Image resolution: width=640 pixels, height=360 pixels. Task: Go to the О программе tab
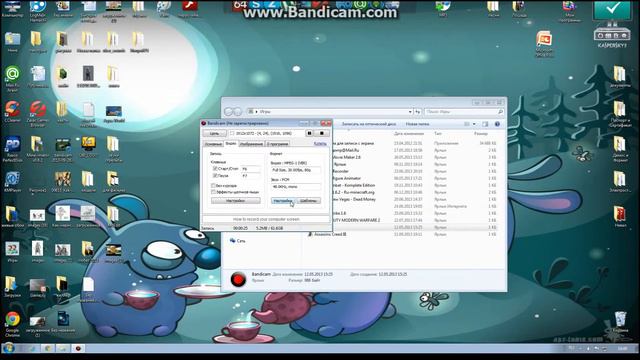pos(278,144)
